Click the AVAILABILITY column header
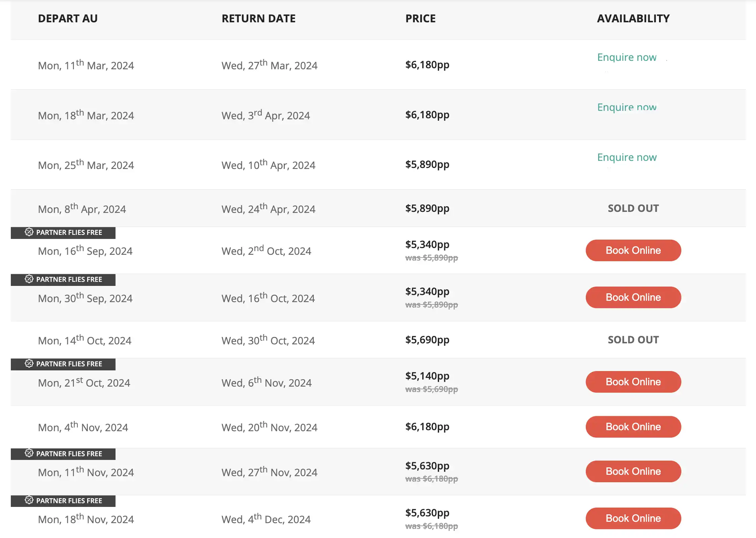This screenshot has width=756, height=538. (x=633, y=19)
